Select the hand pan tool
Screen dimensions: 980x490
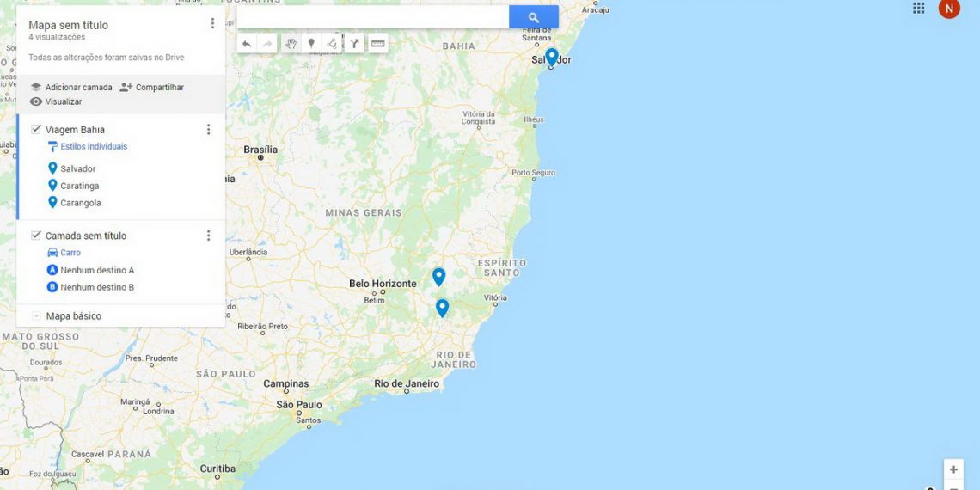291,43
